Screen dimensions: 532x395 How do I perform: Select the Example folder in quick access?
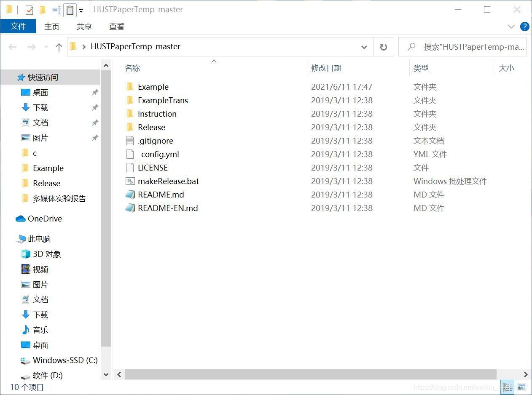coord(42,168)
